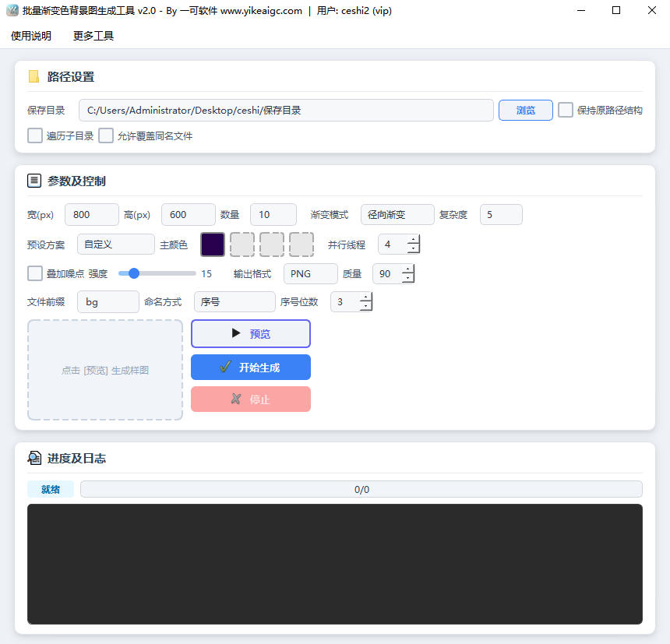Click the 高(px) field showing 600
Screen dimensions: 670x644
pyautogui.click(x=189, y=214)
